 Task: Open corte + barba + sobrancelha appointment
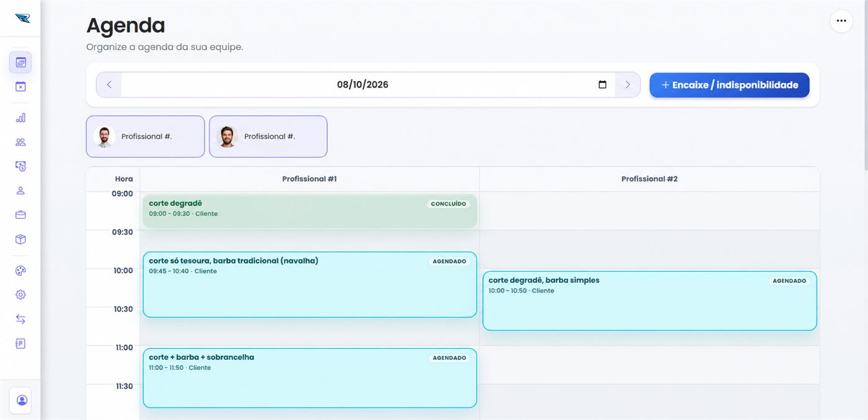click(x=310, y=378)
